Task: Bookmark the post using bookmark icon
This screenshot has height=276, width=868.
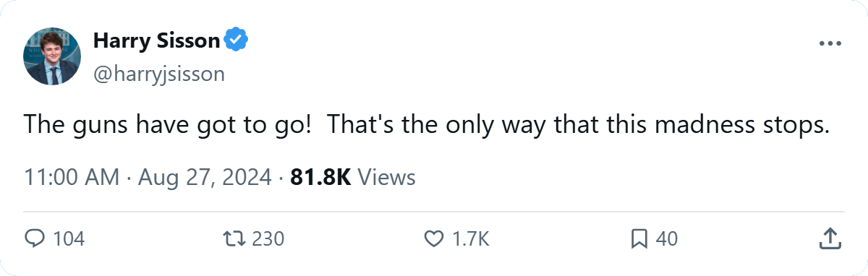Action: coord(639,238)
